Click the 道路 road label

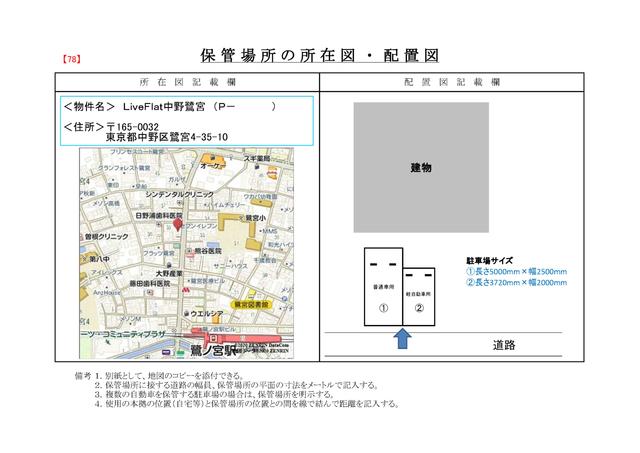[504, 345]
